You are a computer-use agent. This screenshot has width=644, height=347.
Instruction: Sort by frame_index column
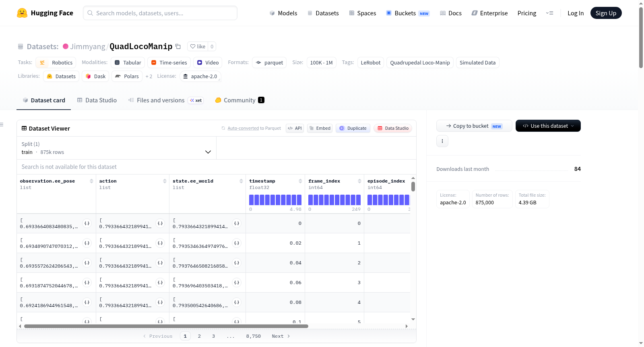pos(359,181)
